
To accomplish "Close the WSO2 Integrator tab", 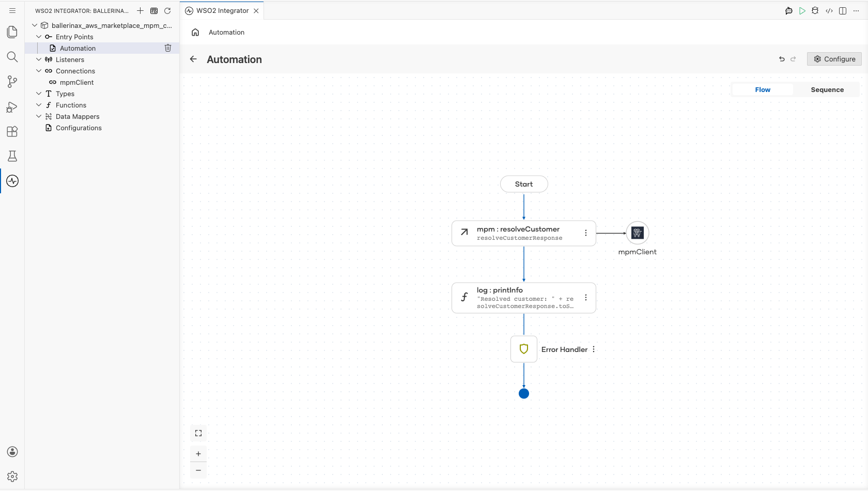I will 256,11.
